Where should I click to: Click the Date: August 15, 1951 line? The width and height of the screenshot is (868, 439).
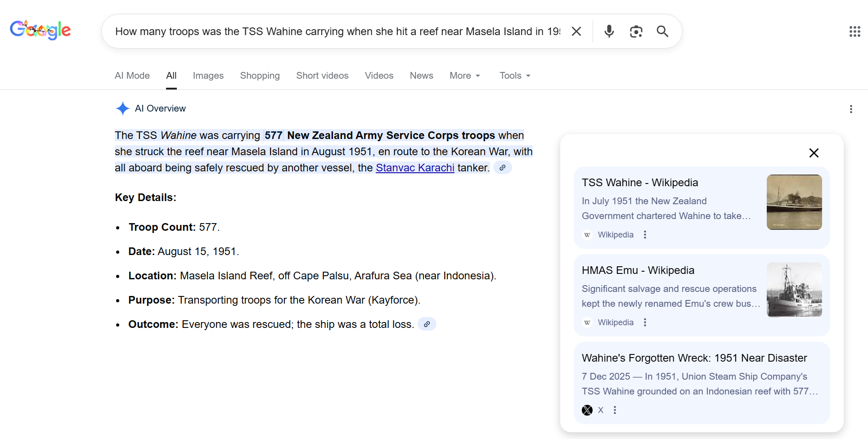[x=184, y=251]
